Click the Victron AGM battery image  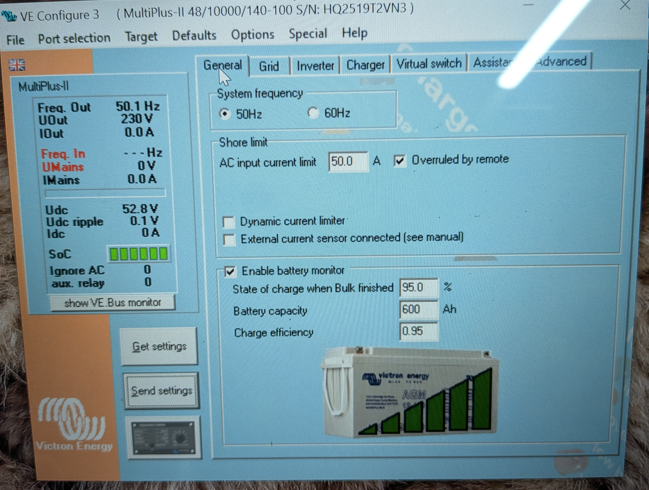(x=410, y=392)
